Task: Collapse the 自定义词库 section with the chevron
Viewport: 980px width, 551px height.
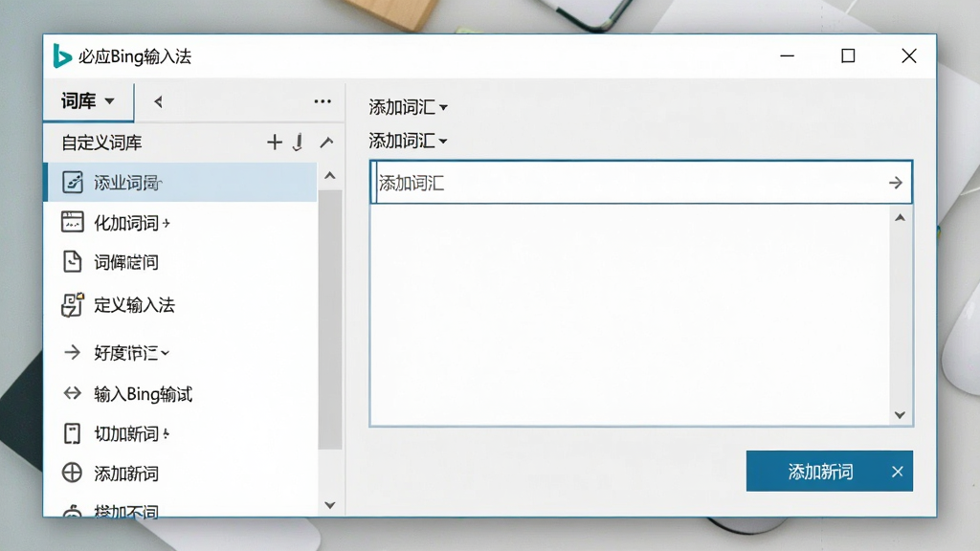Action: coord(326,143)
